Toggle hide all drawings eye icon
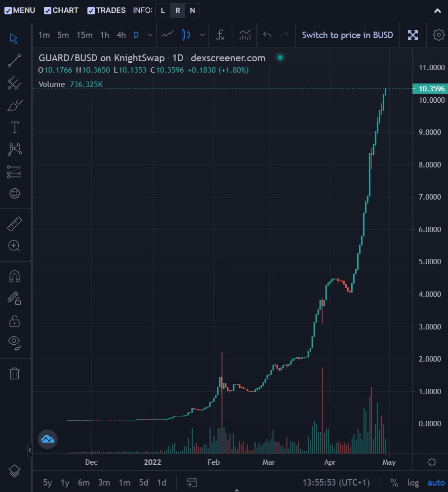448x492 pixels. (14, 342)
